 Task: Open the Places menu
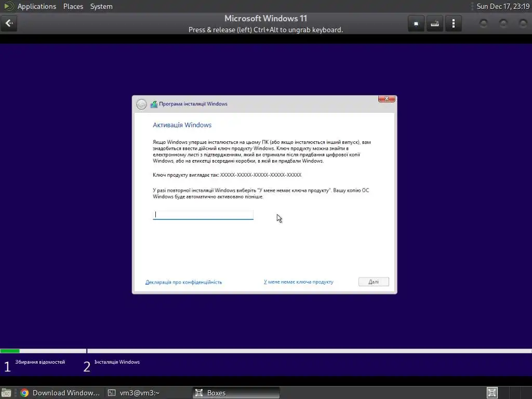[x=73, y=6]
